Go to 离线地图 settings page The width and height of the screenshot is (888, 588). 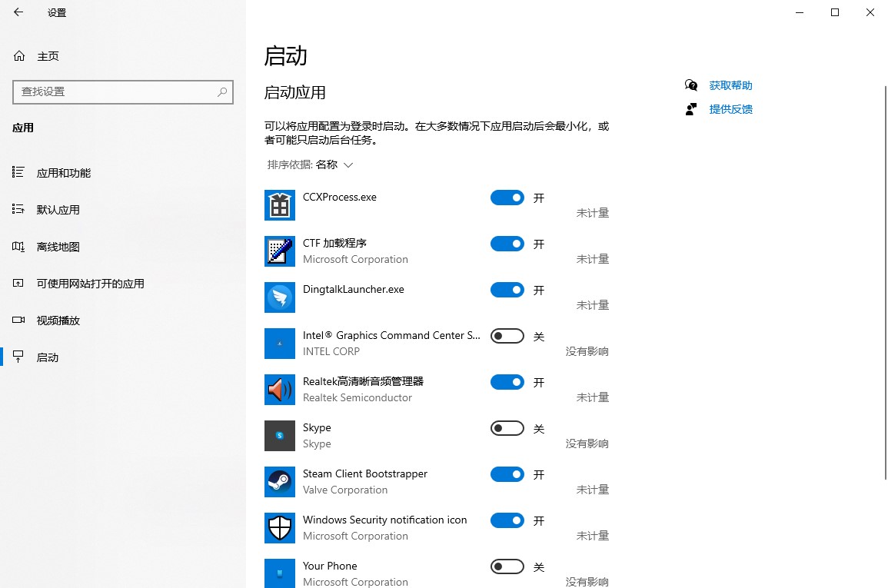(58, 247)
